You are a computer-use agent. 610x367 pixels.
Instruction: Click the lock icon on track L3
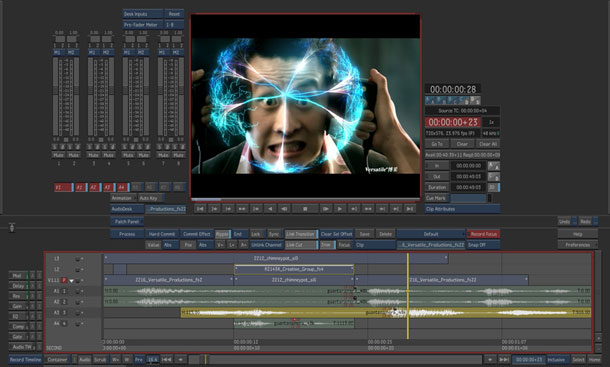tap(78, 258)
